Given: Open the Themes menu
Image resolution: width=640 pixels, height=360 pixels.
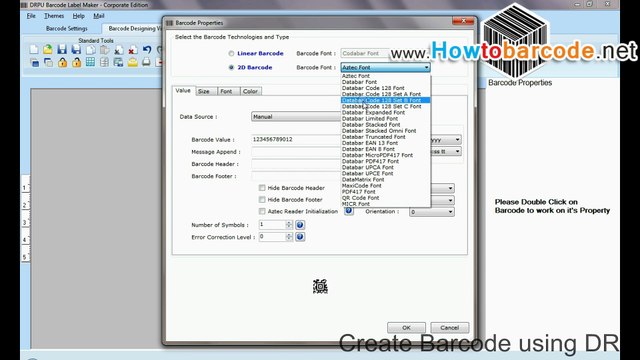Looking at the screenshot, I should click(54, 16).
